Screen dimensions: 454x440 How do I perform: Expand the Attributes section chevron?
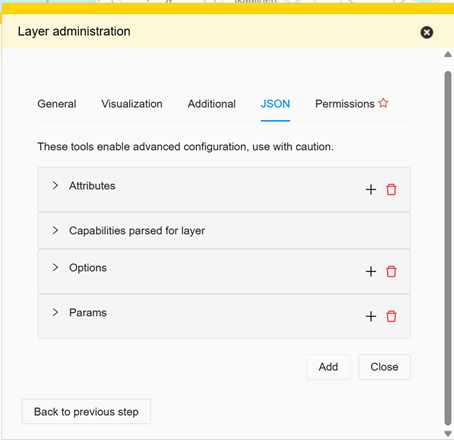[x=55, y=185]
